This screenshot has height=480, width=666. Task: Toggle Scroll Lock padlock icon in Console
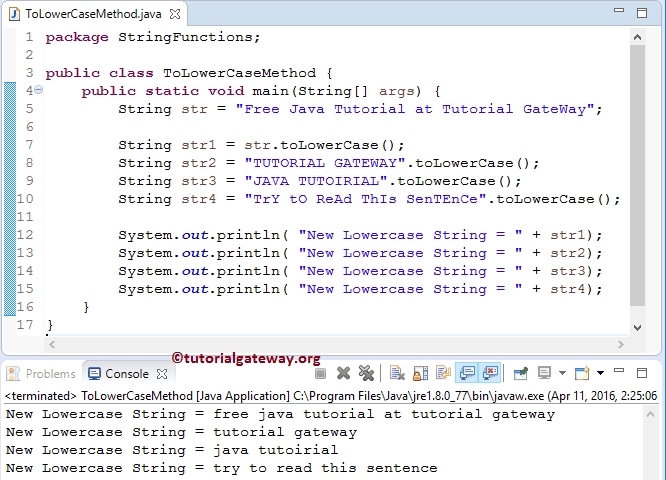(x=420, y=373)
